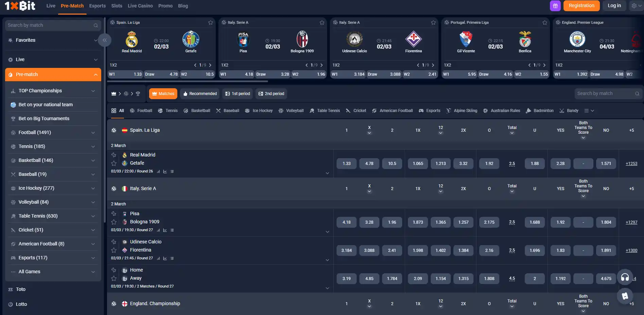Screen dimensions: 644x315
Task: Favorite the Udinese vs Fiorentina top card
Action: coord(433,22)
